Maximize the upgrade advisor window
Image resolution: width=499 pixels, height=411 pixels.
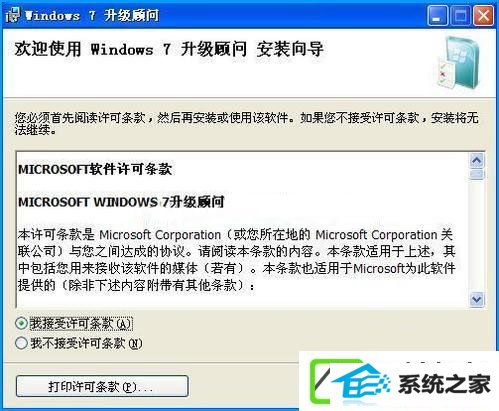click(x=460, y=16)
